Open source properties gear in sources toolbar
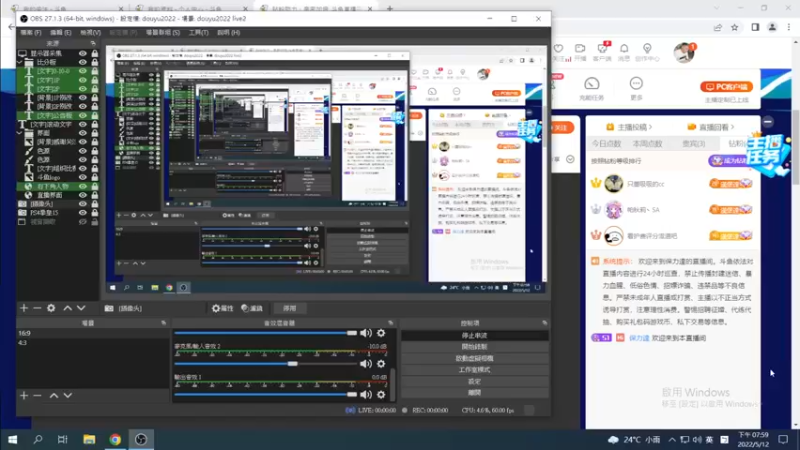800x450 pixels. tap(51, 308)
